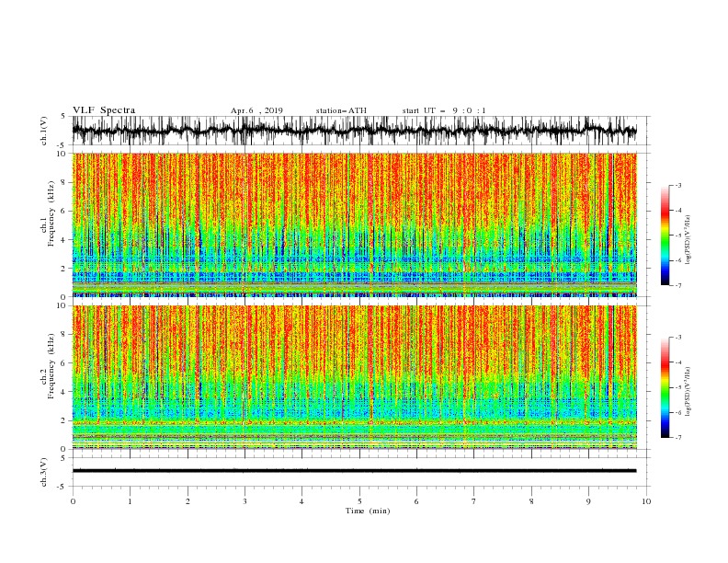Screen dimensions: 728x563
Task: Click the ch.2 spectrogram color scale bar
Action: (665, 387)
